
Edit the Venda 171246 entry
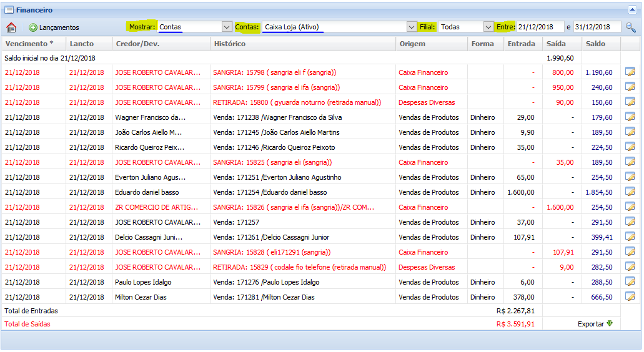click(x=630, y=147)
